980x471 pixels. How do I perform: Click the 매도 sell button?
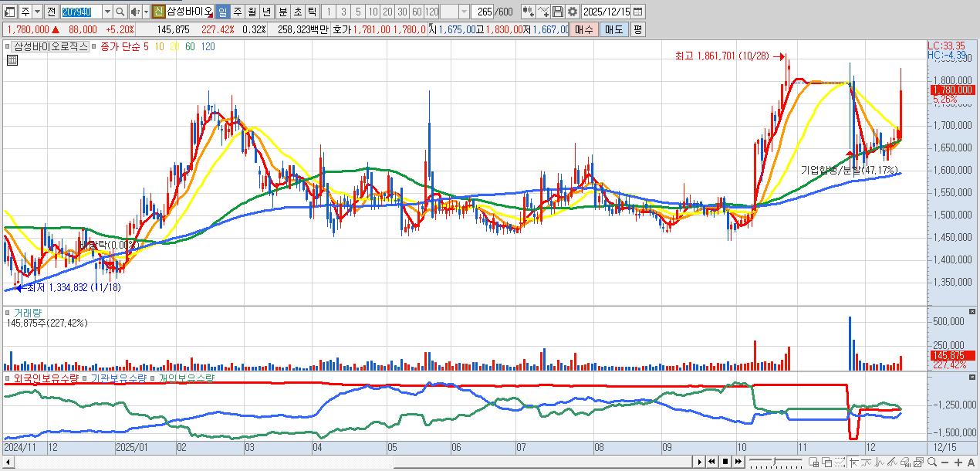click(613, 29)
